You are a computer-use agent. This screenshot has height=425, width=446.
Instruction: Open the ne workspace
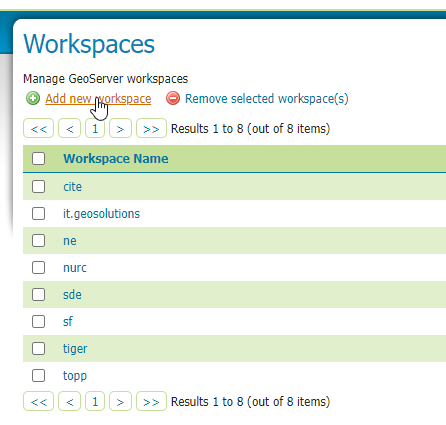pyautogui.click(x=70, y=241)
